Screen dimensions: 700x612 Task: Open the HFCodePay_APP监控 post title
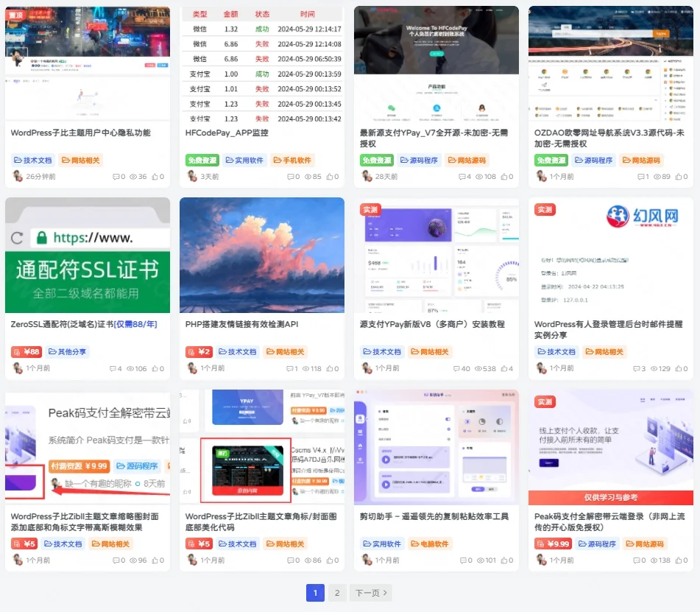[x=227, y=133]
